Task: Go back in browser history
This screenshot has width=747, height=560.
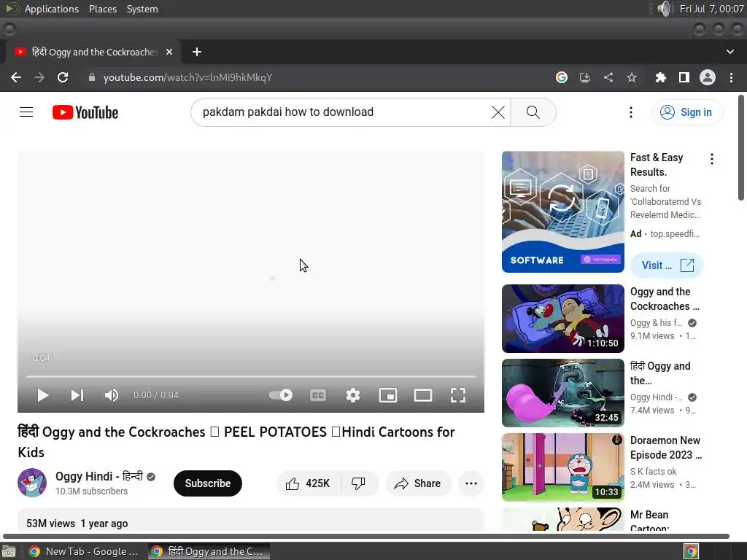Action: click(x=16, y=77)
